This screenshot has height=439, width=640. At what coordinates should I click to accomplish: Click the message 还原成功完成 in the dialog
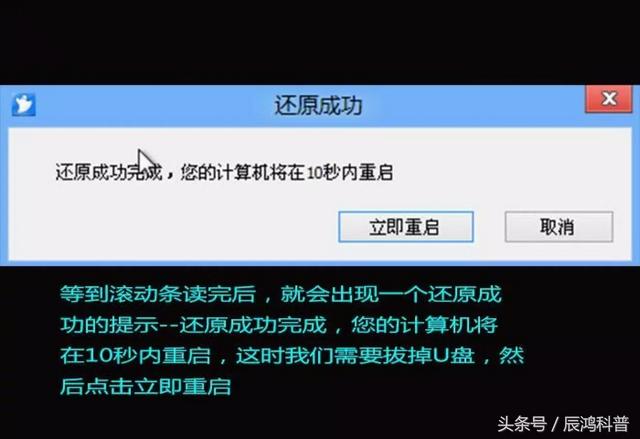[x=109, y=173]
